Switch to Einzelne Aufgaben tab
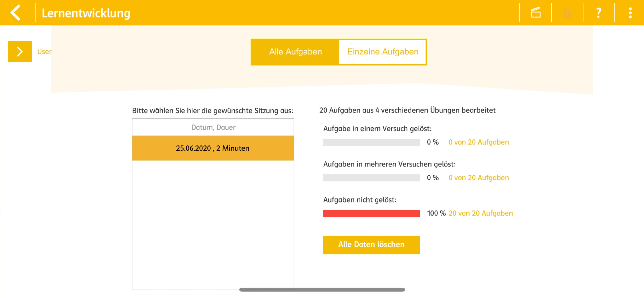 pos(383,52)
